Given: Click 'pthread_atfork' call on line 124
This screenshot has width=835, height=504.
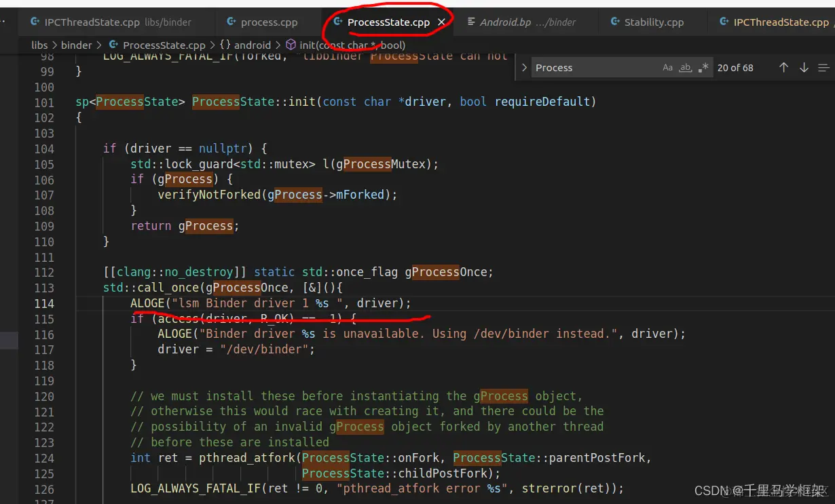Looking at the screenshot, I should (x=246, y=458).
